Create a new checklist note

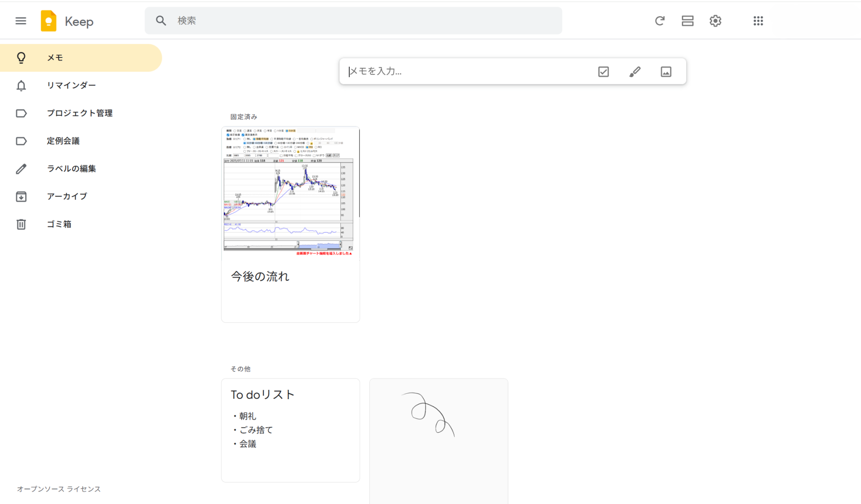[x=603, y=71]
